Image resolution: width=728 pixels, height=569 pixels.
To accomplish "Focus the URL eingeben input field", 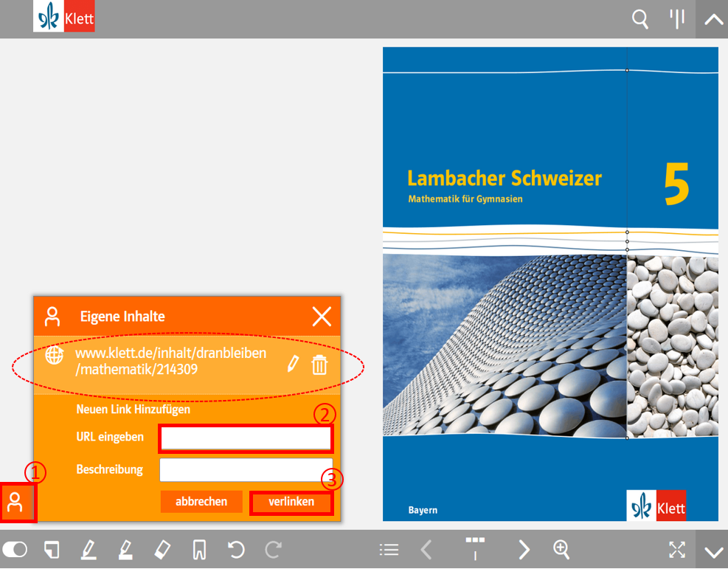I will pos(246,438).
